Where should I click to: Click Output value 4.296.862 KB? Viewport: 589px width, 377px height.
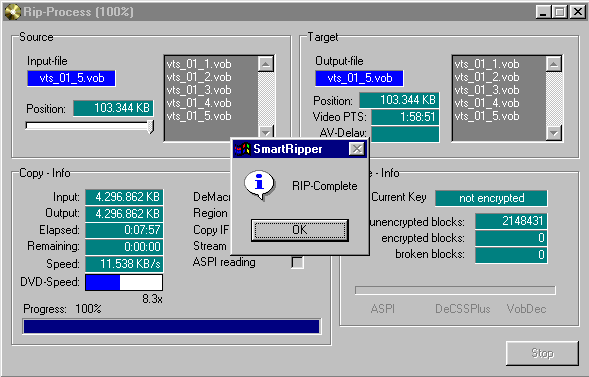pos(124,214)
